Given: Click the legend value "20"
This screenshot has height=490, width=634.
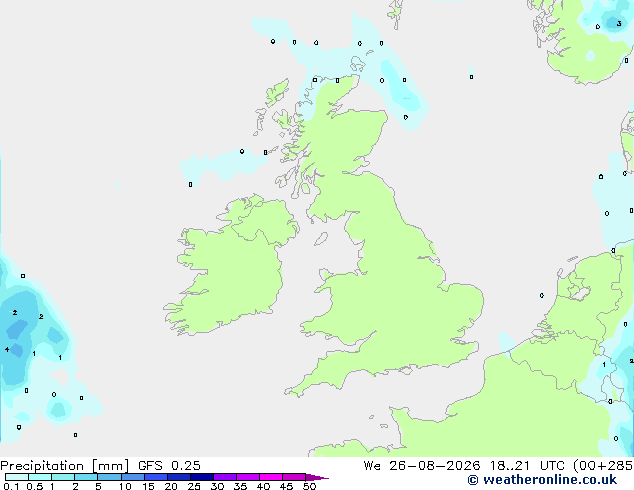Looking at the screenshot, I should point(171,486).
